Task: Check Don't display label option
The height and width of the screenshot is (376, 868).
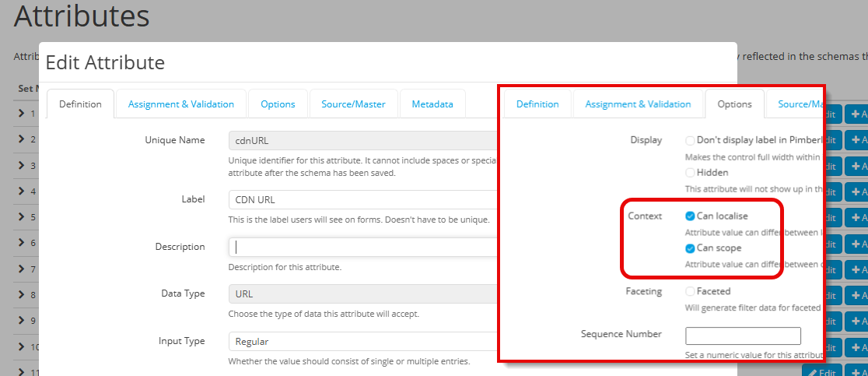Action: (x=690, y=141)
